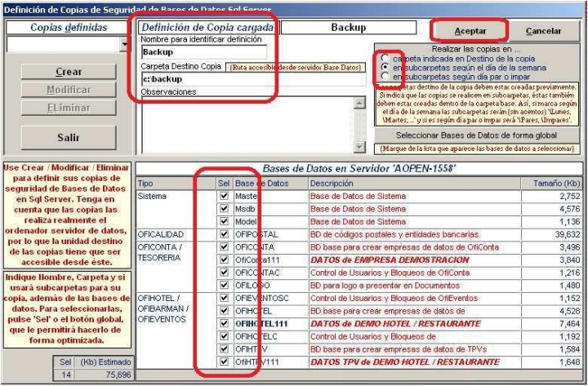This screenshot has width=588, height=386.
Task: Click Seleccionar Bases de Datos de forma global
Action: coord(476,135)
